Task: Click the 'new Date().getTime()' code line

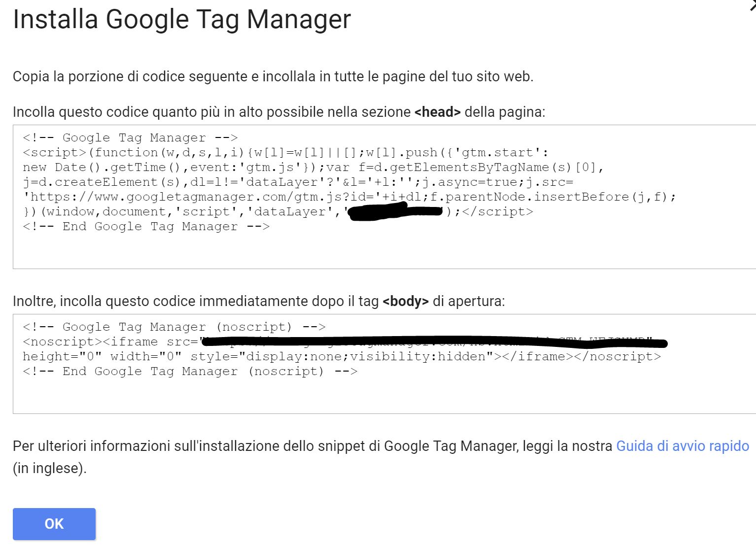Action: click(x=313, y=168)
